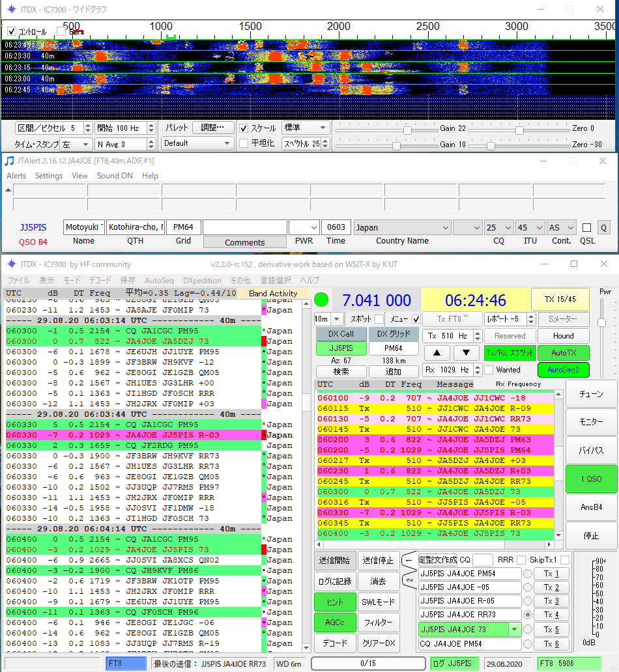The width and height of the screenshot is (619, 672).
Task: Toggle the コントロール checkbox in waterfall window
Action: (x=12, y=32)
